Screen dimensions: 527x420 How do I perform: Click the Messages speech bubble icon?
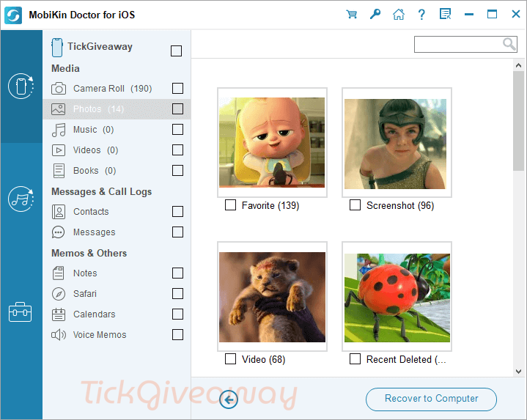tap(58, 232)
